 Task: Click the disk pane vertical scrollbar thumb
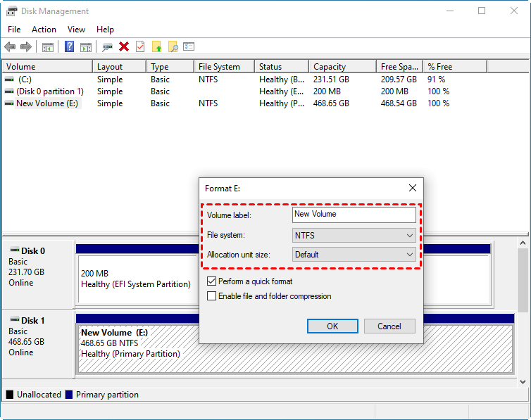pyautogui.click(x=523, y=280)
